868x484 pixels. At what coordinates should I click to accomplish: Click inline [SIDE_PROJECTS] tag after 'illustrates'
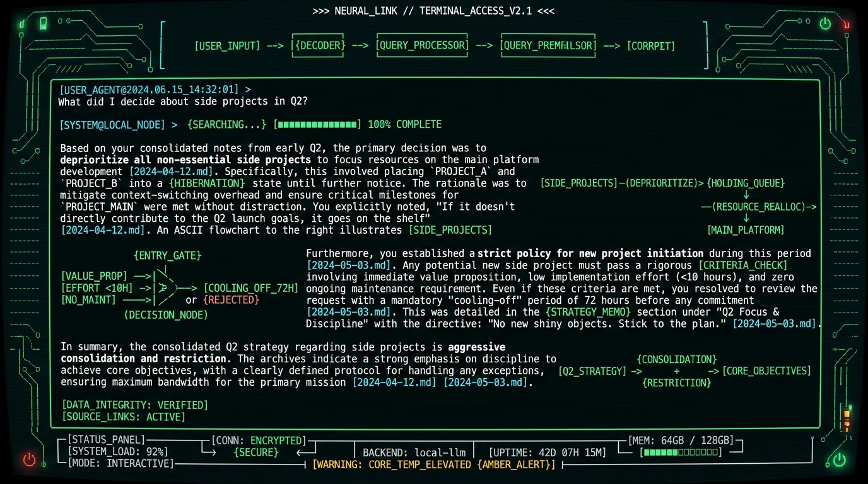[450, 230]
